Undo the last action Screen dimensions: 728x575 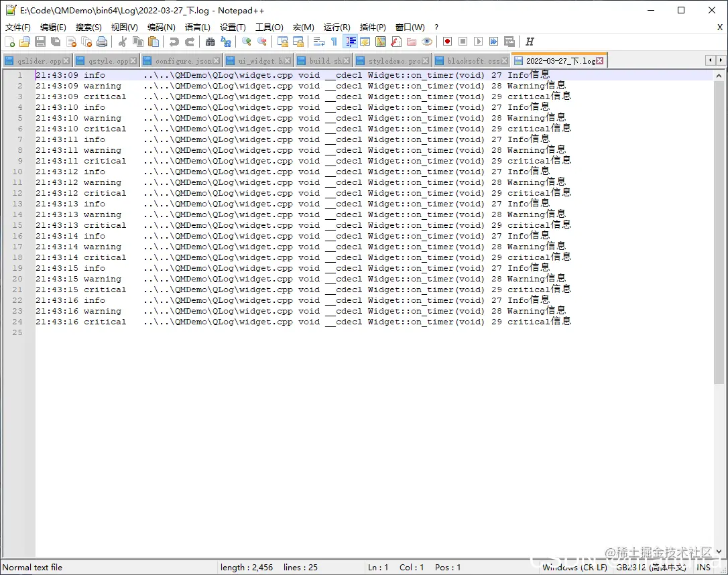pos(174,42)
